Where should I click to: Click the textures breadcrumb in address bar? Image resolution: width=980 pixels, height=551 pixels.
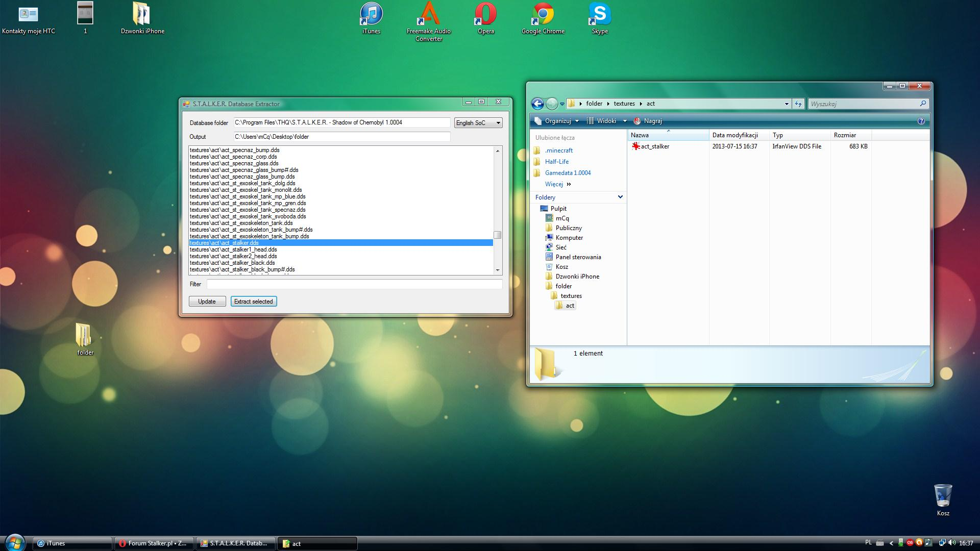tap(624, 104)
